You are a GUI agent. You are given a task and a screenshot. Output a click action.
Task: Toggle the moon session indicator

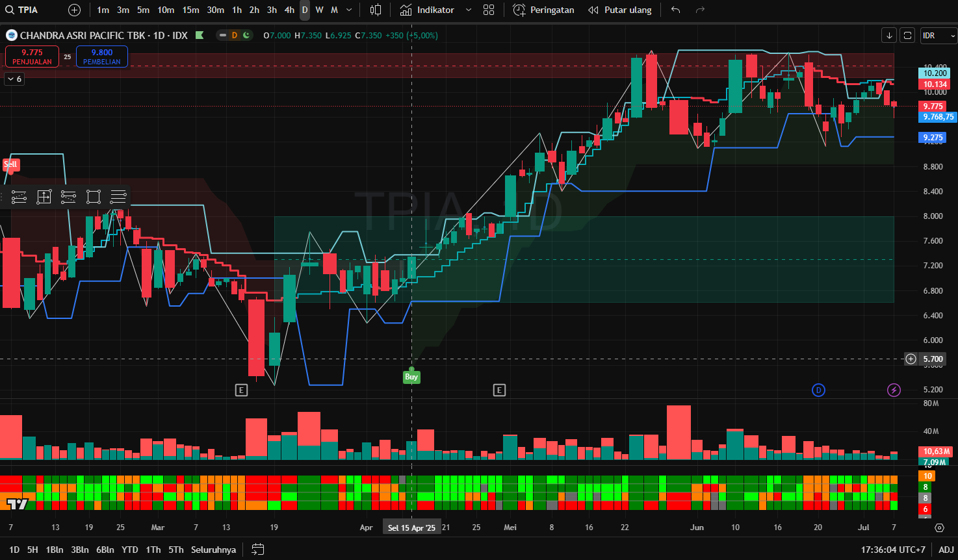tap(246, 35)
